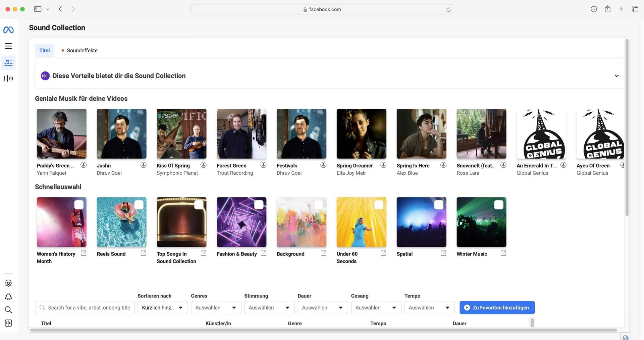Check the Fashion & Beauty checkbox
Screen dimensions: 644x340
[259, 205]
